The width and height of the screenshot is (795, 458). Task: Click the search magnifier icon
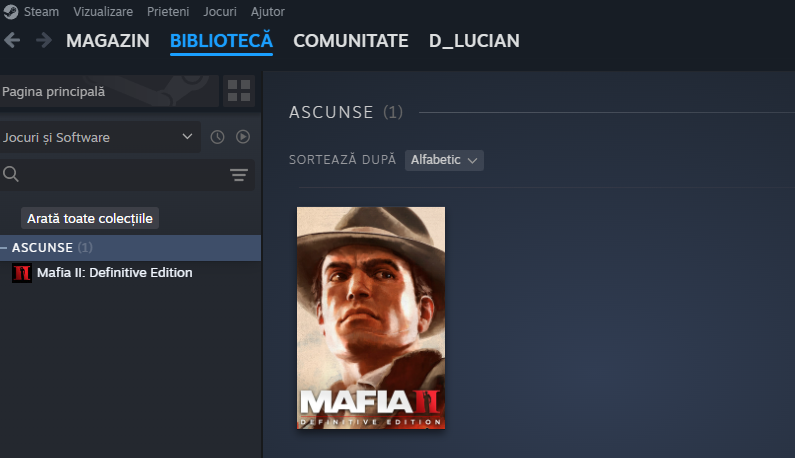12,175
